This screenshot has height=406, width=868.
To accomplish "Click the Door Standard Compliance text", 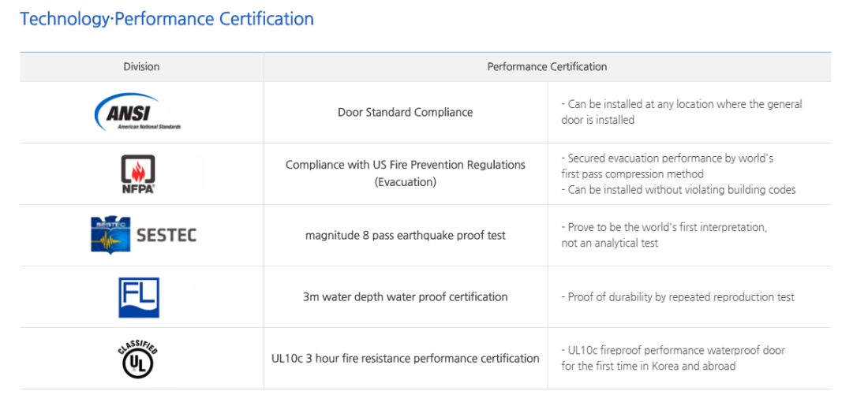I will [406, 112].
